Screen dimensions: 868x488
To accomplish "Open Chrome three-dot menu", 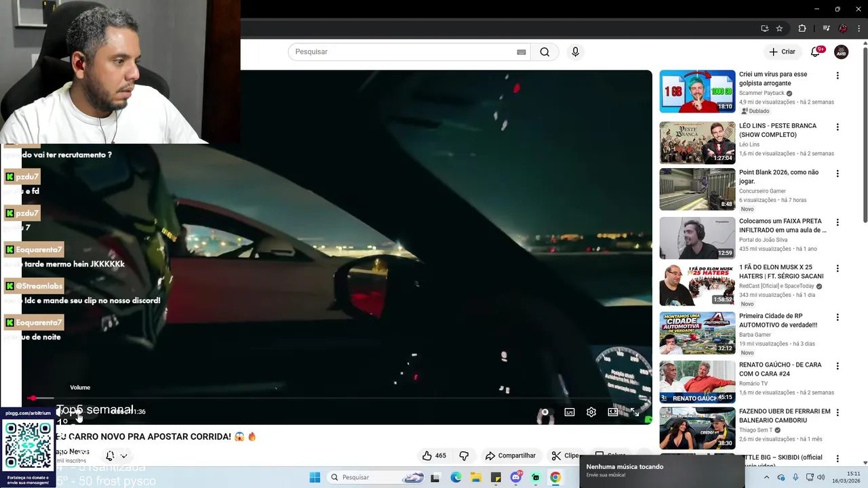I will click(859, 28).
